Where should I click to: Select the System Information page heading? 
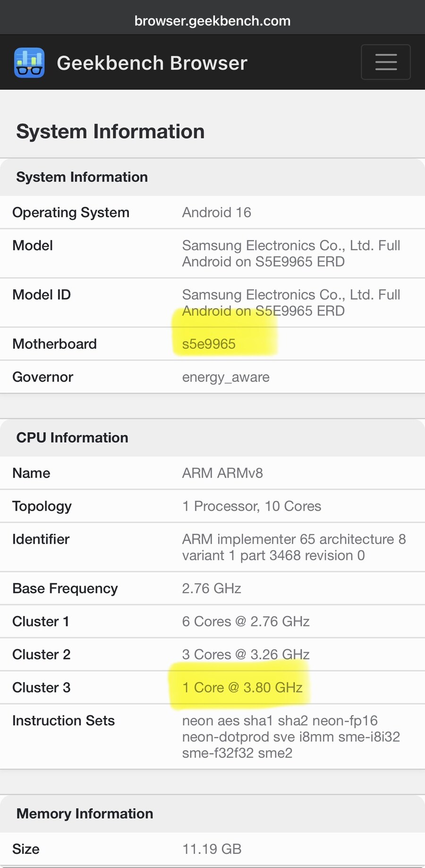(110, 131)
